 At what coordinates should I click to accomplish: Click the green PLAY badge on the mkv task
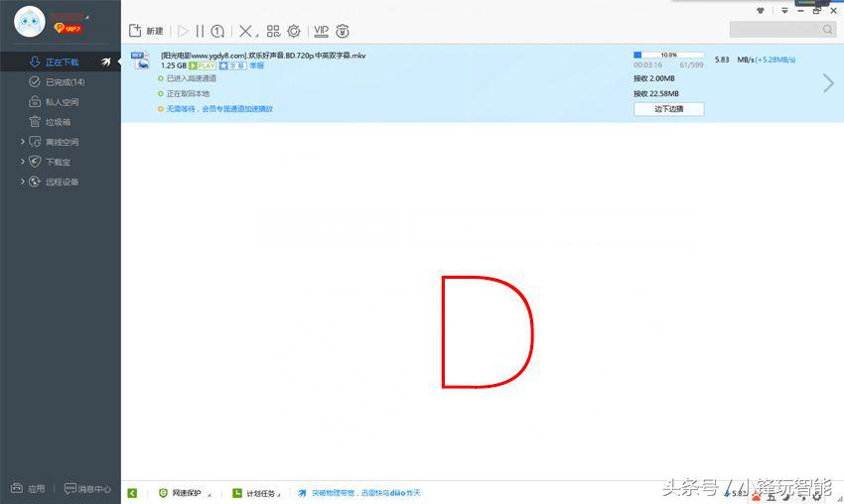(203, 65)
